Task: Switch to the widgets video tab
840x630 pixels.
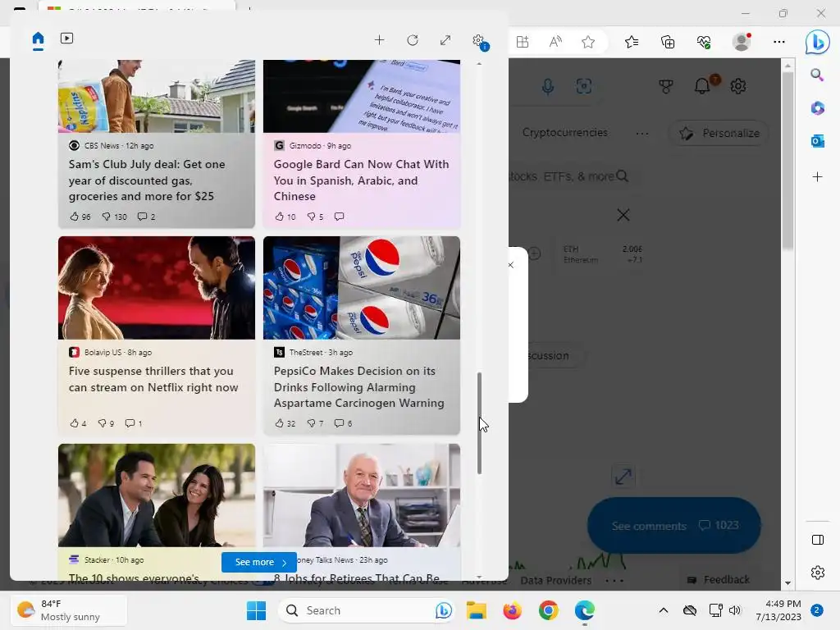Action: (67, 38)
